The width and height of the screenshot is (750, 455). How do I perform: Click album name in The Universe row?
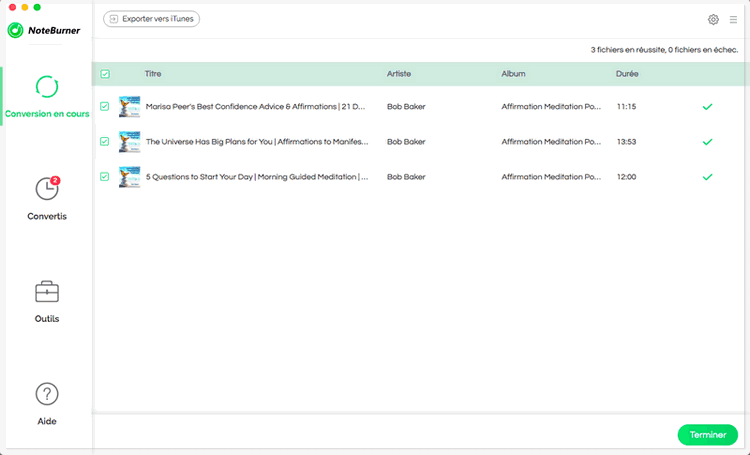pos(551,142)
